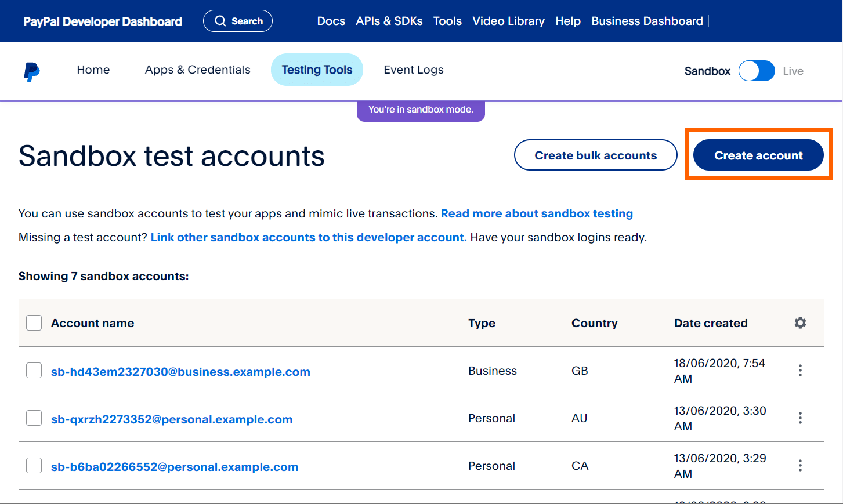The height and width of the screenshot is (504, 843).
Task: Check the sb-hd43em2327030 business account checkbox
Action: 34,371
